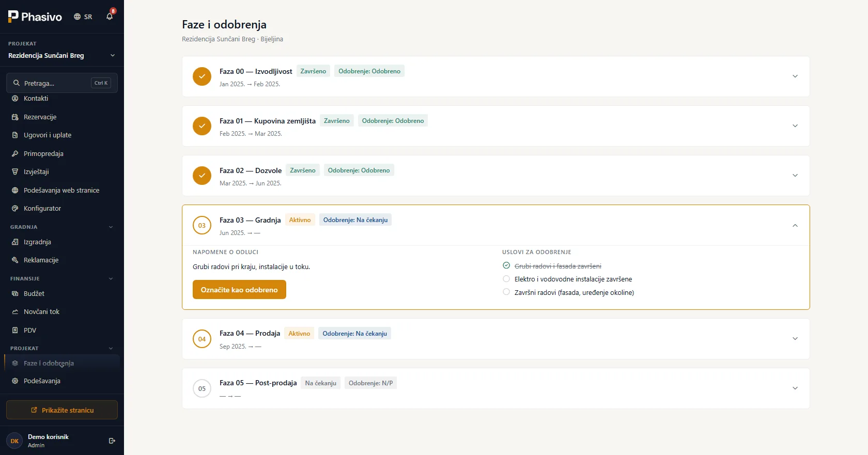Click the Faza 03 step number circle
868x455 pixels.
(x=202, y=225)
